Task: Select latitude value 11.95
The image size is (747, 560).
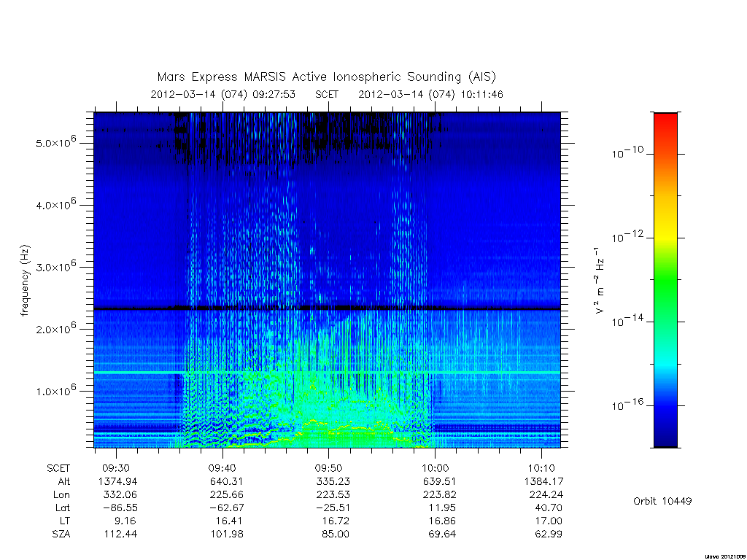Action: (x=441, y=507)
